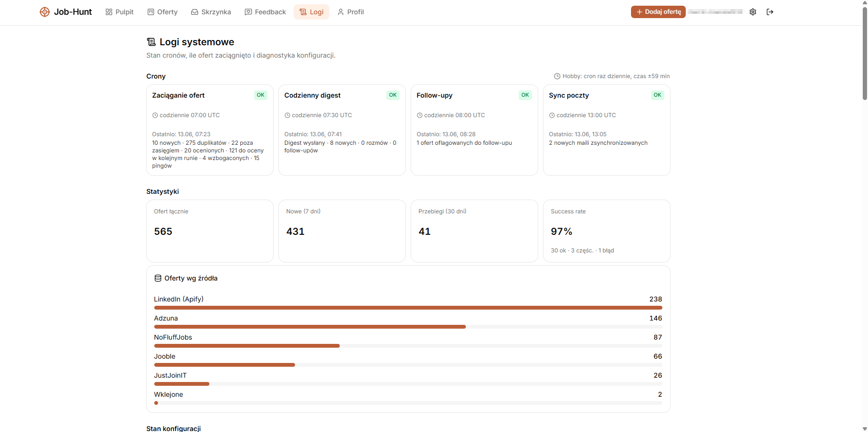Click the Dodaj ofertę button
Image resolution: width=868 pixels, height=432 pixels.
click(x=658, y=12)
